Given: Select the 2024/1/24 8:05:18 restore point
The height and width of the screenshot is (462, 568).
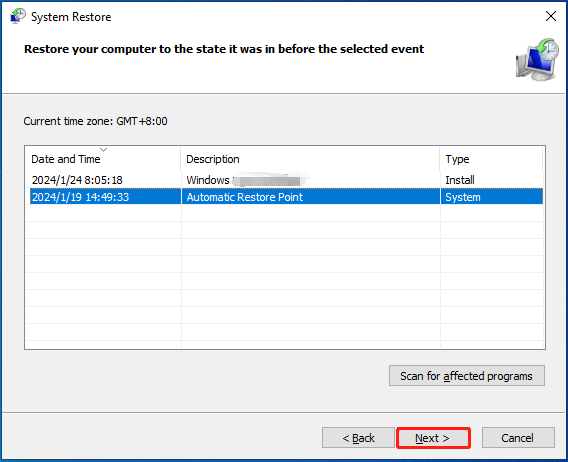Looking at the screenshot, I should (x=286, y=180).
